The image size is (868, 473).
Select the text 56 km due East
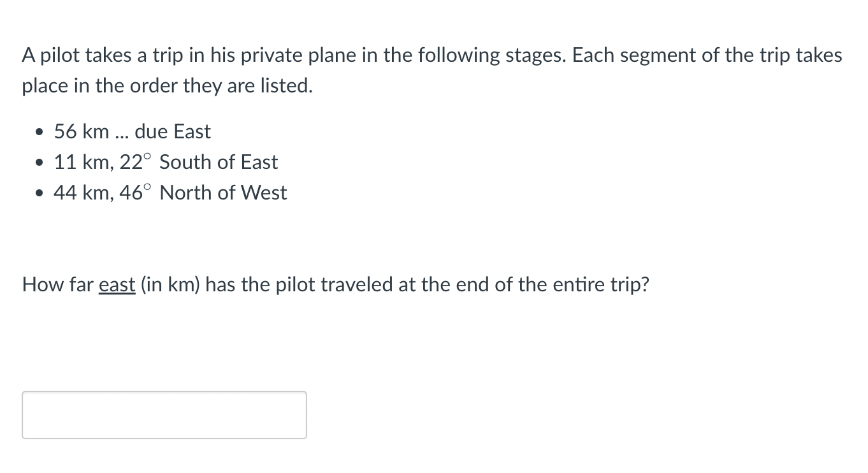pyautogui.click(x=132, y=132)
